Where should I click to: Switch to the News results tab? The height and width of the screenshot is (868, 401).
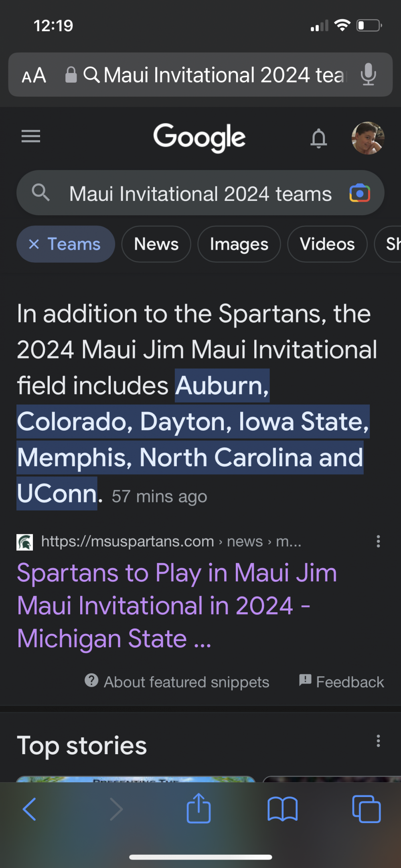(156, 244)
